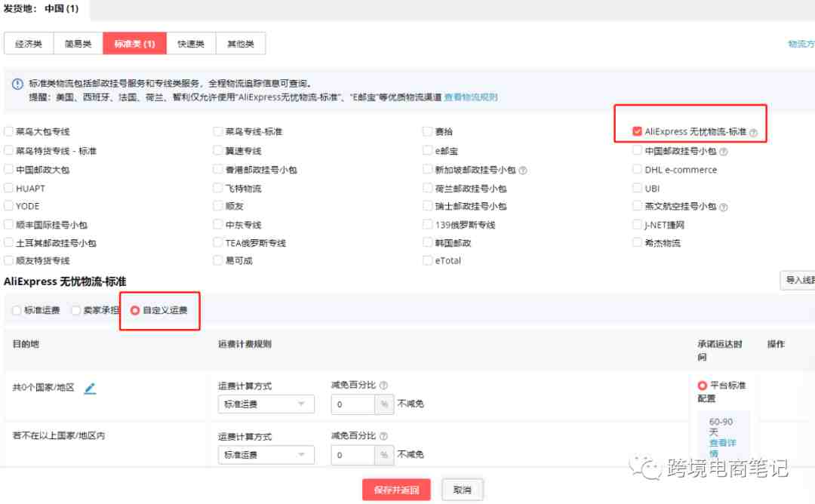This screenshot has width=815, height=504.
Task: Click the help icon beside 中国邮政挂号小包
Action: coord(724,152)
